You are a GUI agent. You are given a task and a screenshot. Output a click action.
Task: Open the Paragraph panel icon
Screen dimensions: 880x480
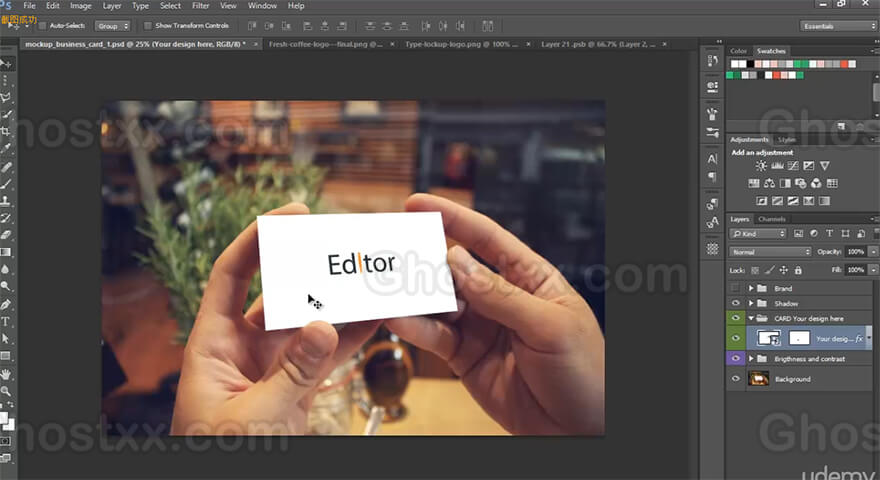point(712,177)
